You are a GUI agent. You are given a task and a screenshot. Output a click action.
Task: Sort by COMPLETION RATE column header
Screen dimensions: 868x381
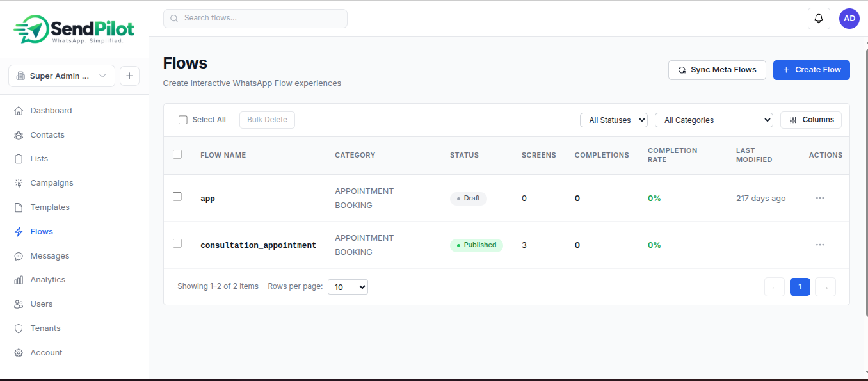(x=673, y=155)
